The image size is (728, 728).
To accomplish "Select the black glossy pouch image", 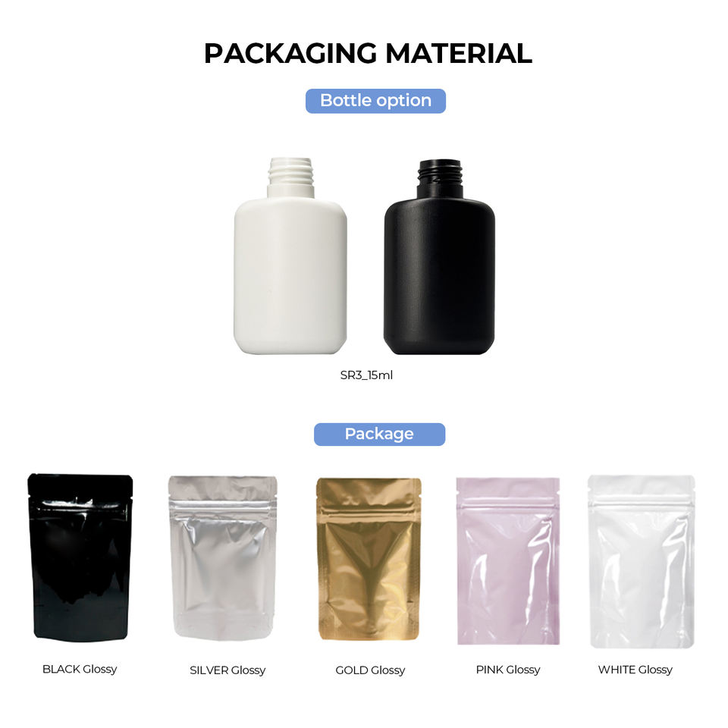I will 80,557.
